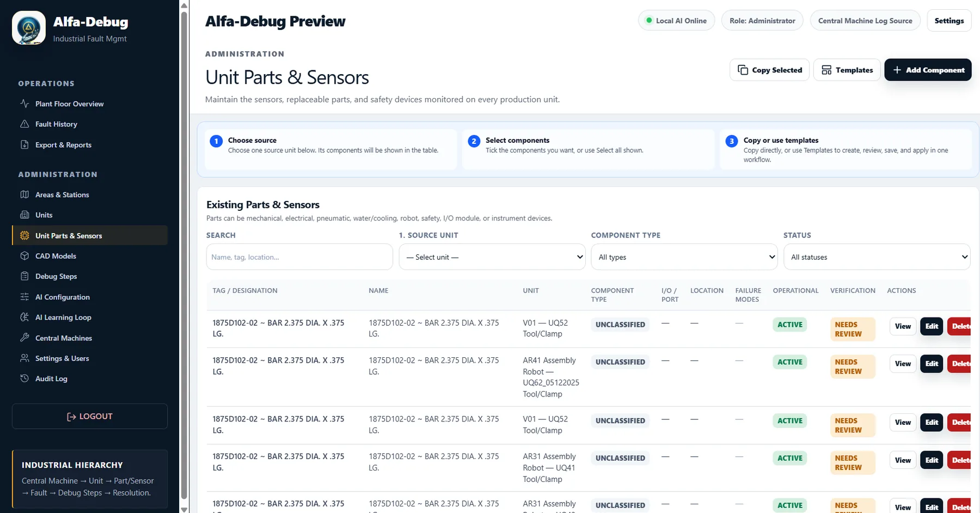Delete the AR31 Assembly Robot — UQ41 row
The width and height of the screenshot is (980, 513).
(959, 460)
